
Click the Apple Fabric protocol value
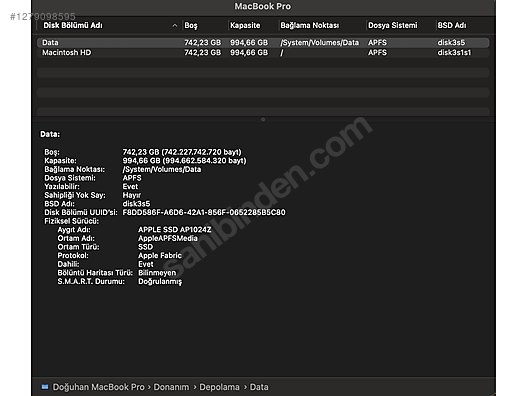[160, 256]
